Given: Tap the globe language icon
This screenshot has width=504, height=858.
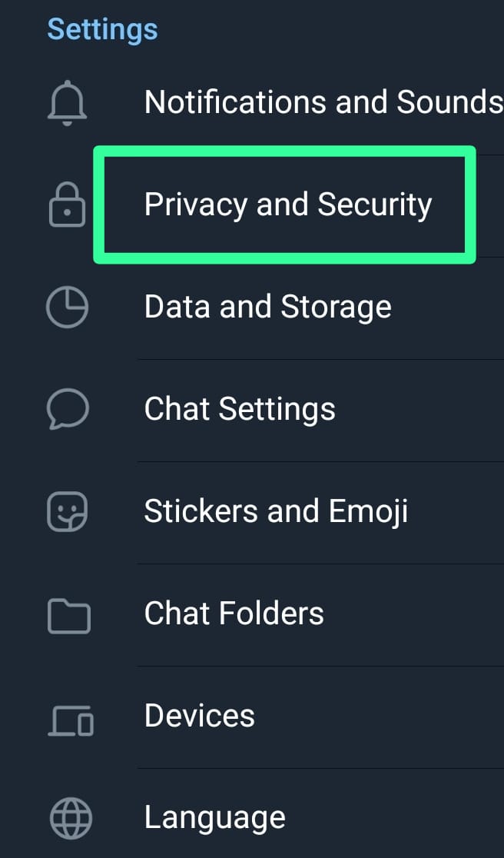Looking at the screenshot, I should [x=71, y=819].
